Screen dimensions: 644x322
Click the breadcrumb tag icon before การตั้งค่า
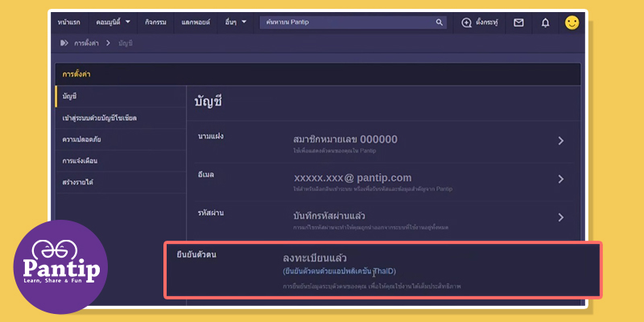click(x=64, y=43)
